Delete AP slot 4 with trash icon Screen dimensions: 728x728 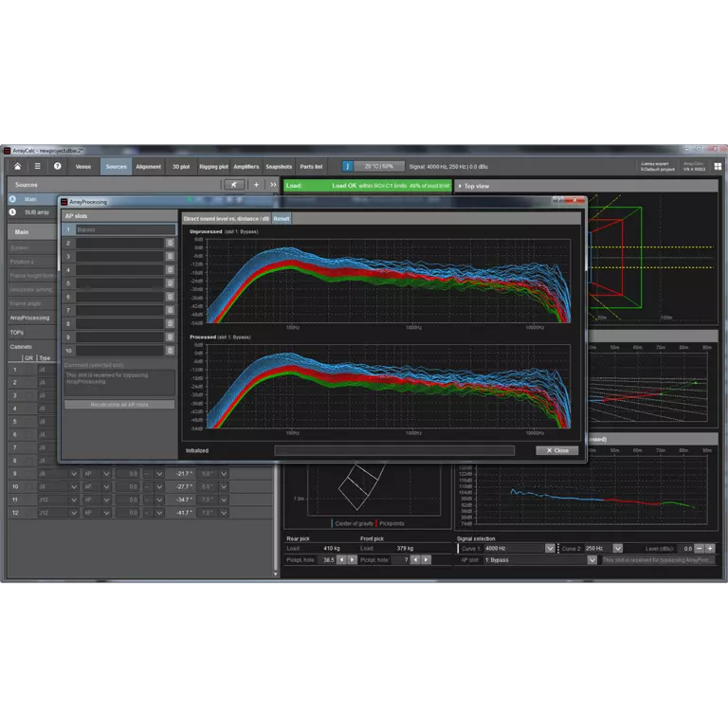point(170,270)
